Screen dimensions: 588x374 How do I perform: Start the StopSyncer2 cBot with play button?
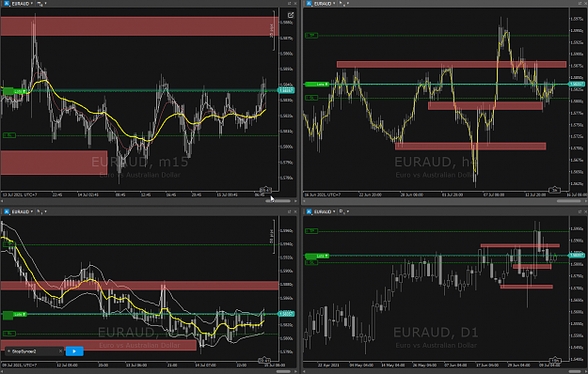click(x=74, y=351)
